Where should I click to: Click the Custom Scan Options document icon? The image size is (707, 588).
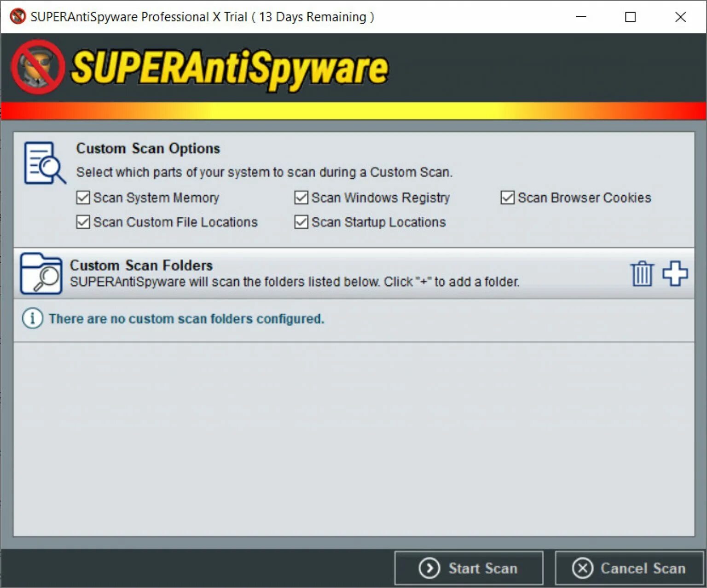pos(45,163)
